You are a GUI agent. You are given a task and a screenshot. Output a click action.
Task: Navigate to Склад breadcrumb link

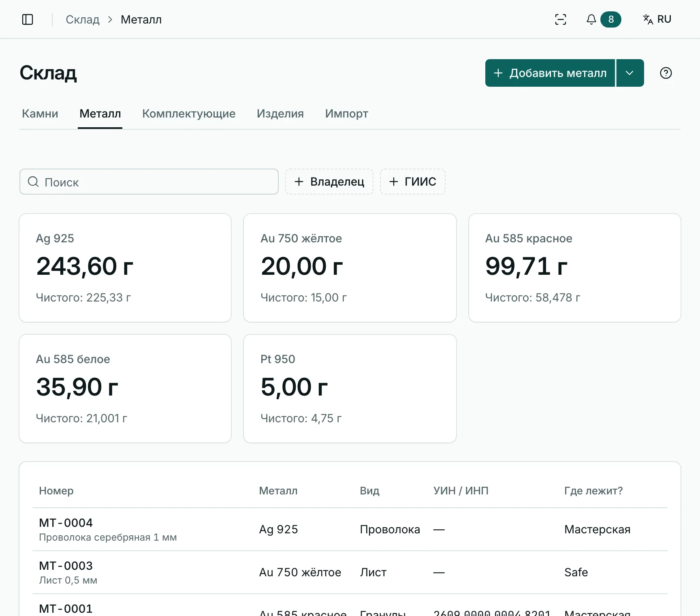[x=83, y=19]
